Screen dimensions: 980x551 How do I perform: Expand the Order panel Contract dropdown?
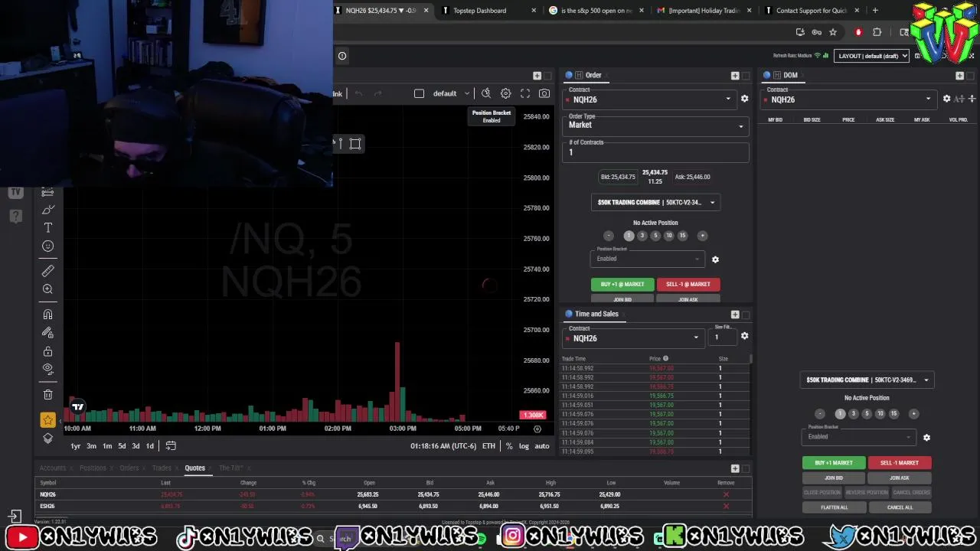tap(728, 99)
